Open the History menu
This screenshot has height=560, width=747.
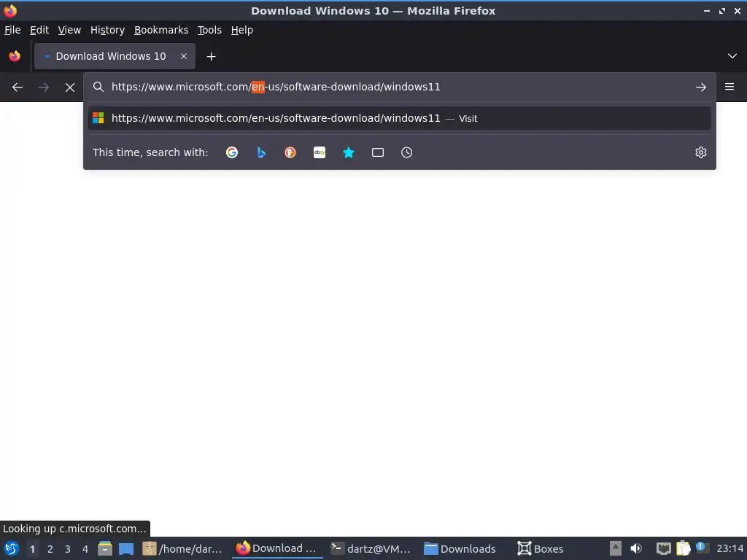coord(107,30)
